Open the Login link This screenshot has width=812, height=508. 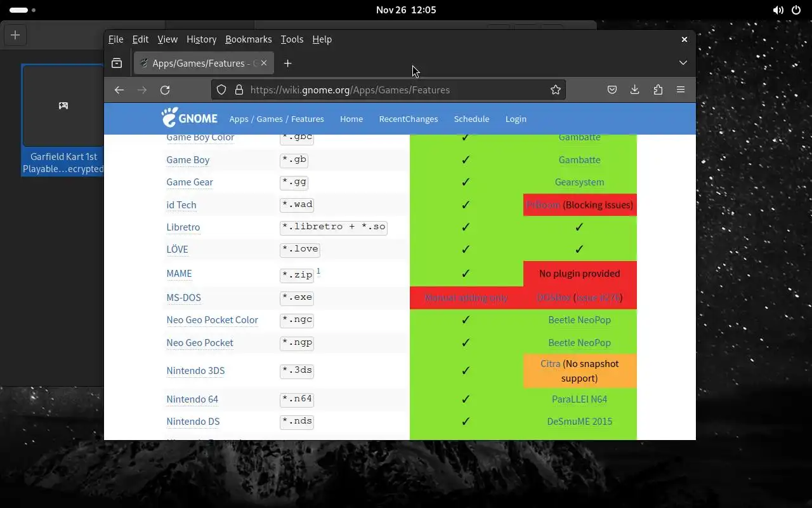[x=516, y=119]
